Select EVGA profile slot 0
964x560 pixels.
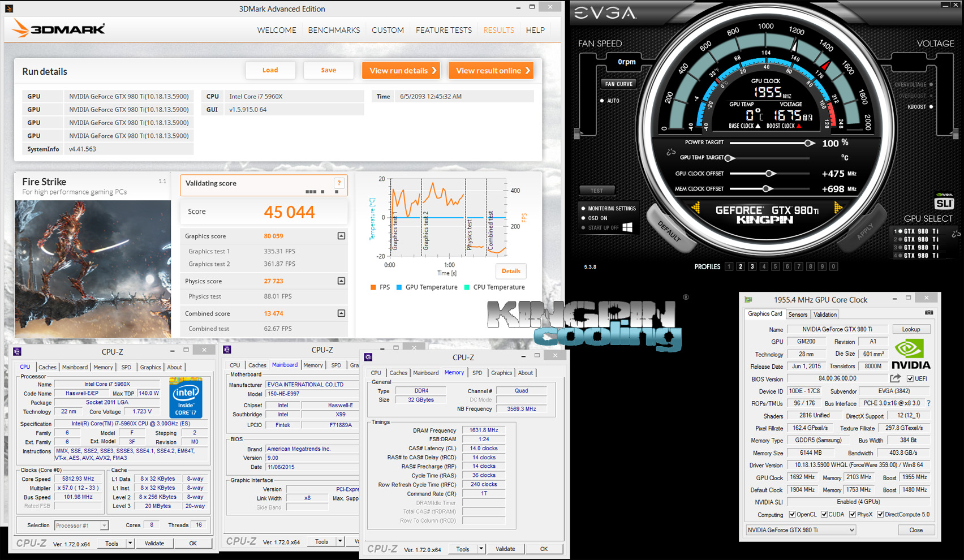point(833,266)
